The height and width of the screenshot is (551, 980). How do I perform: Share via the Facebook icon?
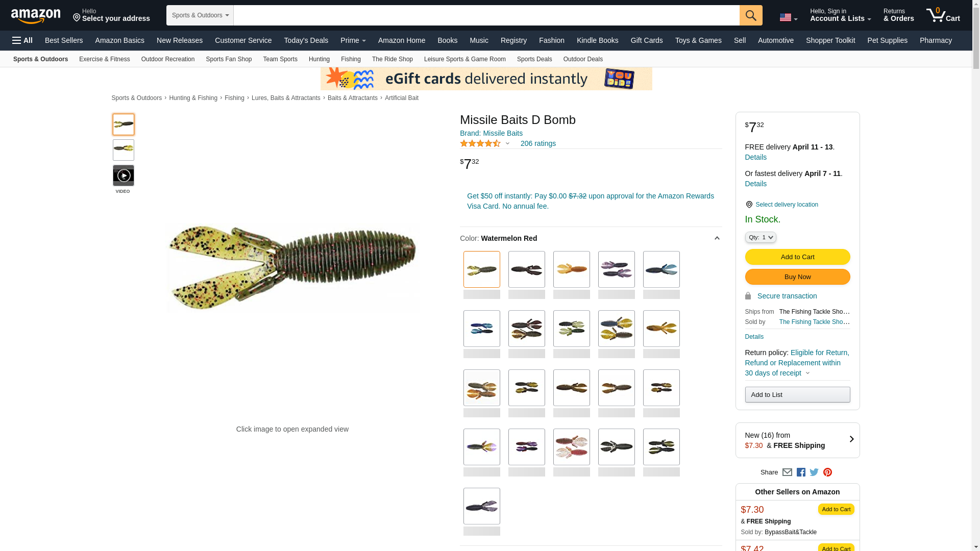coord(801,472)
